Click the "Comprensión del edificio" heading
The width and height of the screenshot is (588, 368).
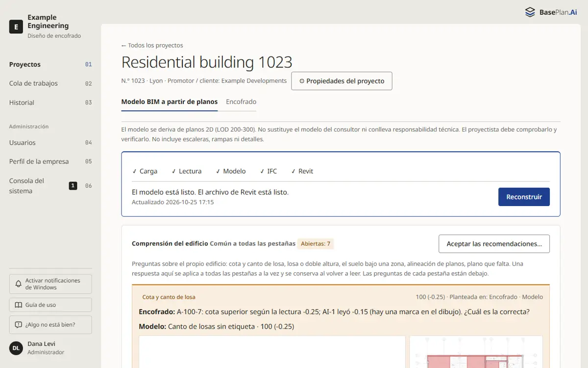pyautogui.click(x=170, y=243)
